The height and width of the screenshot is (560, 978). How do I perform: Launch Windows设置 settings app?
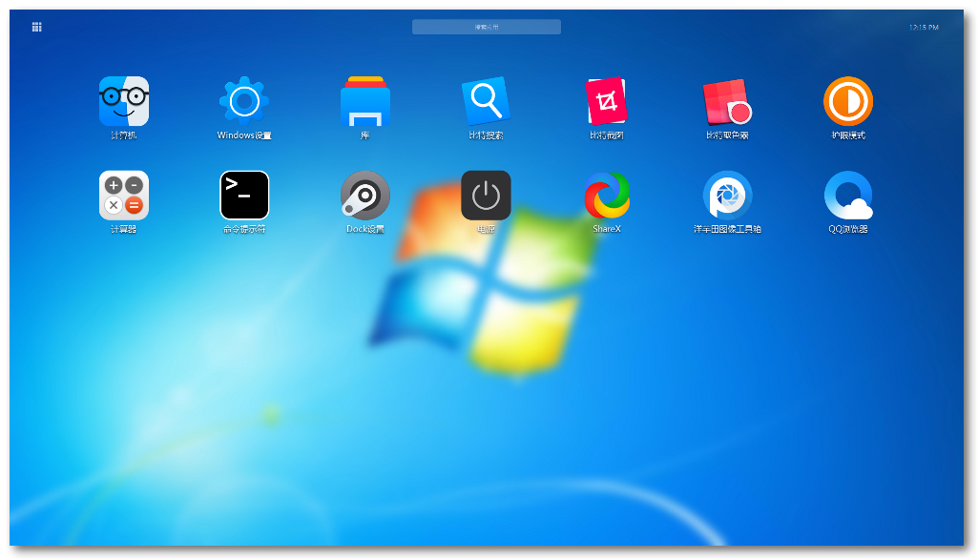click(x=244, y=100)
